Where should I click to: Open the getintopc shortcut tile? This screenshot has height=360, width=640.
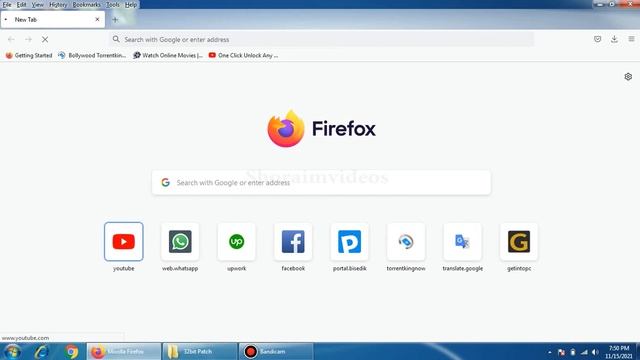(x=519, y=242)
